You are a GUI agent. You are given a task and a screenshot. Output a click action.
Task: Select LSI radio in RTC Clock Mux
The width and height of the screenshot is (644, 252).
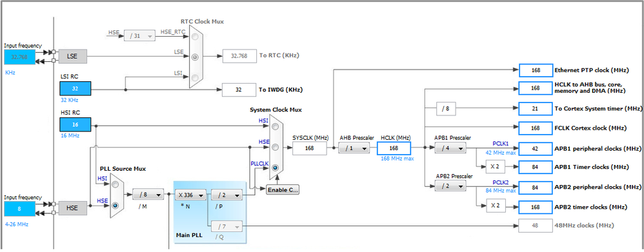tap(195, 78)
